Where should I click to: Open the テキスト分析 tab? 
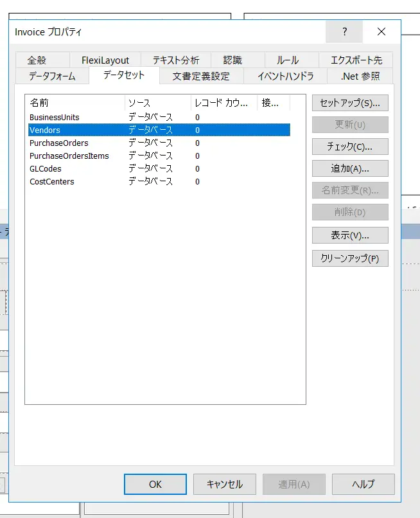(176, 60)
